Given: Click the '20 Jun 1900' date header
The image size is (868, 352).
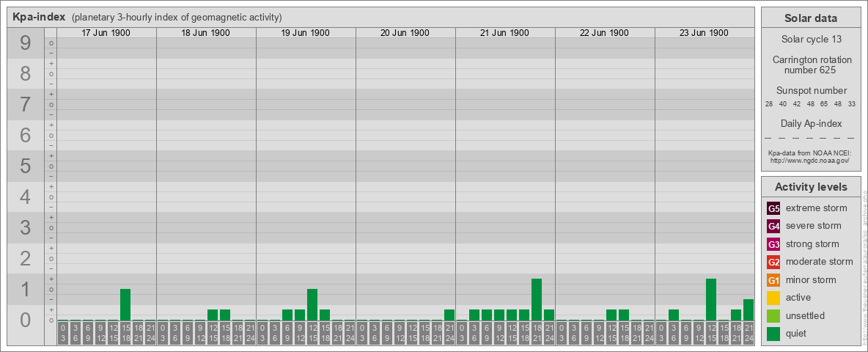Looking at the screenshot, I should coord(405,33).
